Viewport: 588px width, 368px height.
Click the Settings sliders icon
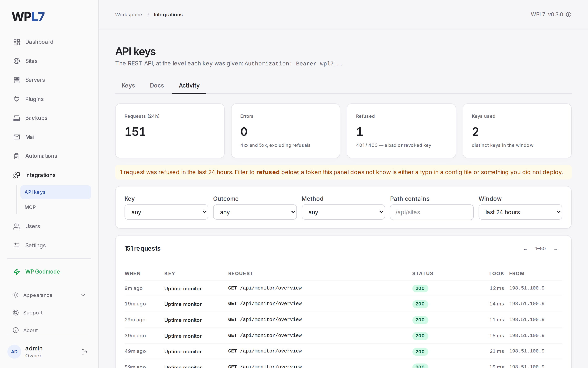click(x=17, y=245)
